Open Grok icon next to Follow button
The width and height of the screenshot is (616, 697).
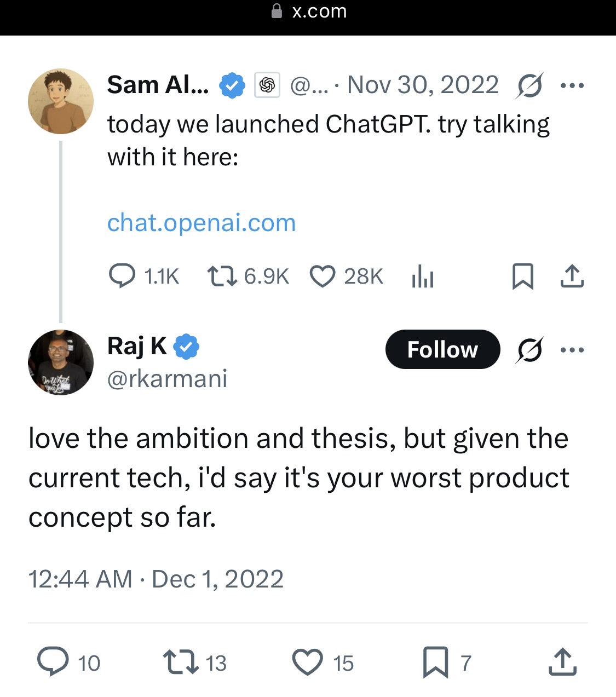529,350
